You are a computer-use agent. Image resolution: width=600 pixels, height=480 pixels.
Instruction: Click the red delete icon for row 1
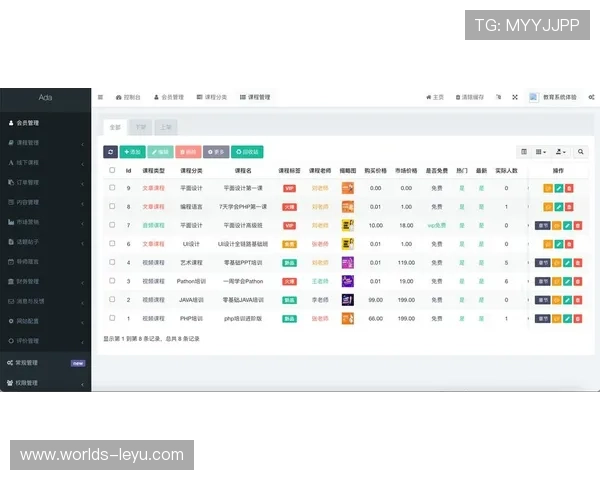point(578,318)
